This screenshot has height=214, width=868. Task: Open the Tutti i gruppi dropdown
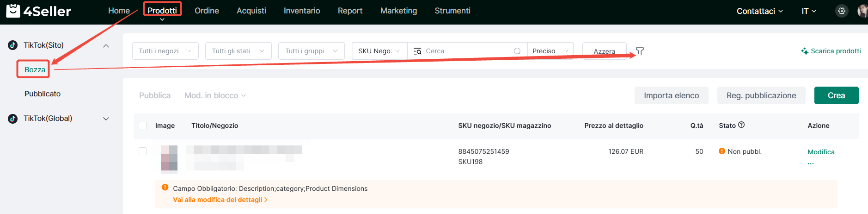(311, 51)
